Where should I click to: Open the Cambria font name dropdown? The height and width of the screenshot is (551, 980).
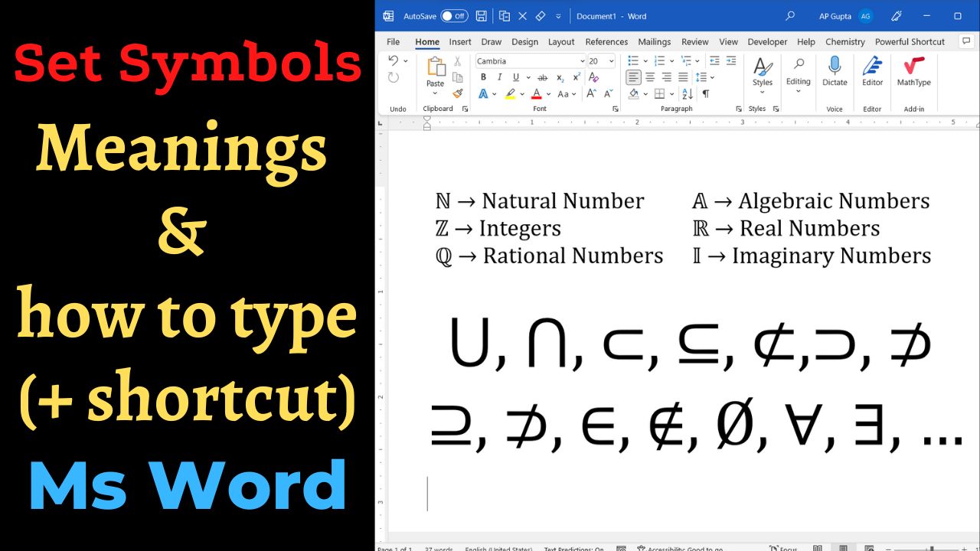582,60
